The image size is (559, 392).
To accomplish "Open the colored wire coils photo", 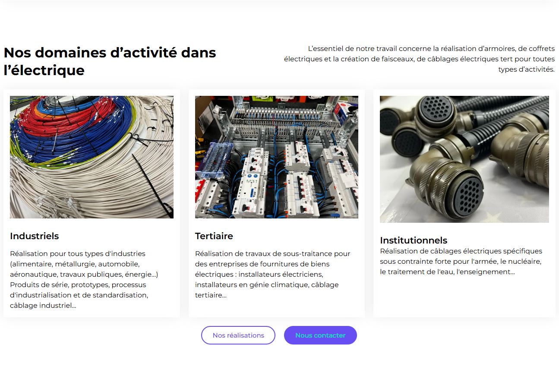I will (x=92, y=157).
